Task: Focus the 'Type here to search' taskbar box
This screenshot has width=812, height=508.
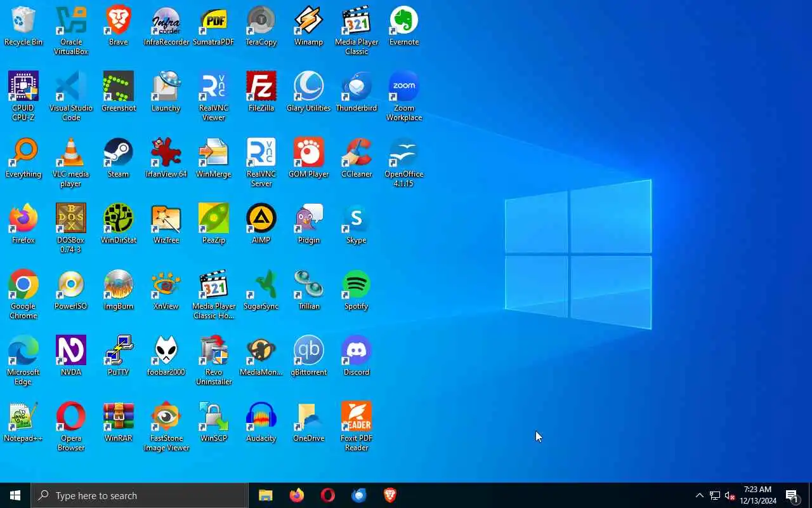Action: (x=140, y=495)
